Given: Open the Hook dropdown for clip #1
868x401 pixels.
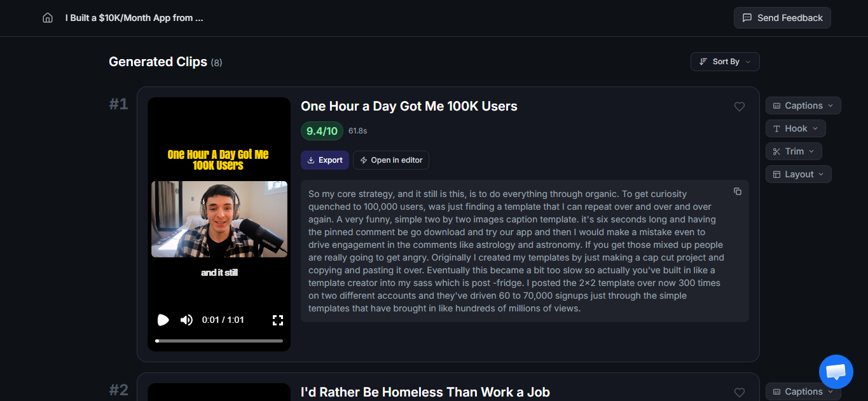Looking at the screenshot, I should pyautogui.click(x=796, y=128).
